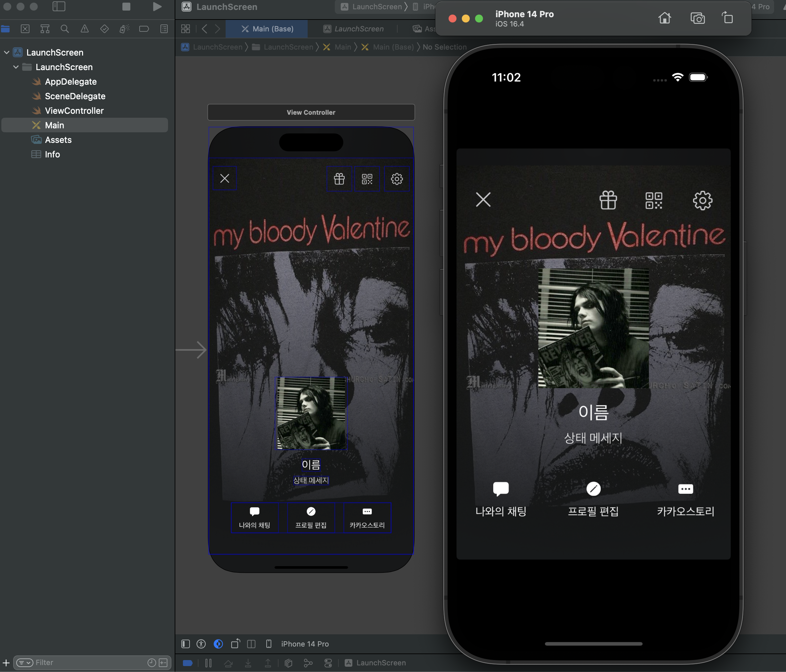Click Main (Base) in the jump bar
The height and width of the screenshot is (672, 786).
pos(387,47)
